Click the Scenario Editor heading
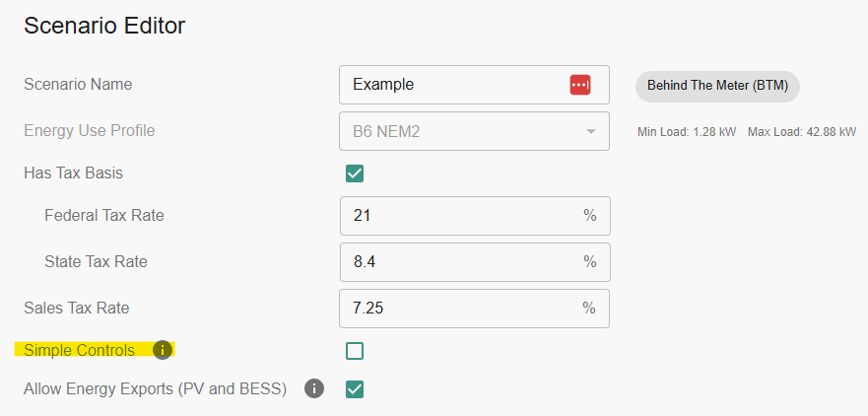Screen dimensions: 868x416 [x=104, y=26]
